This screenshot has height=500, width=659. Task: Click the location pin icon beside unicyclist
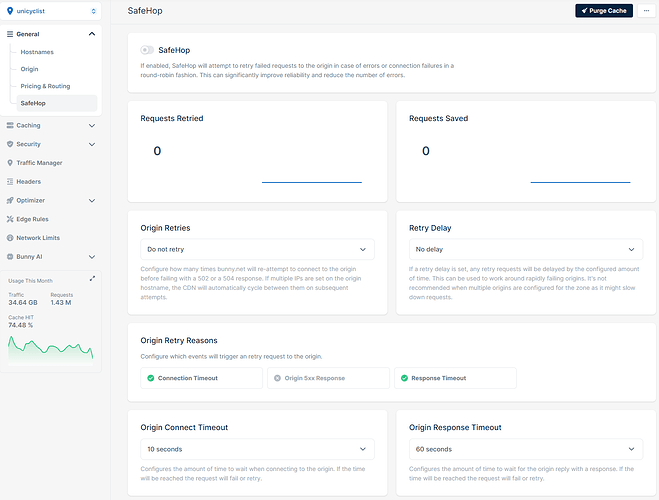10,11
